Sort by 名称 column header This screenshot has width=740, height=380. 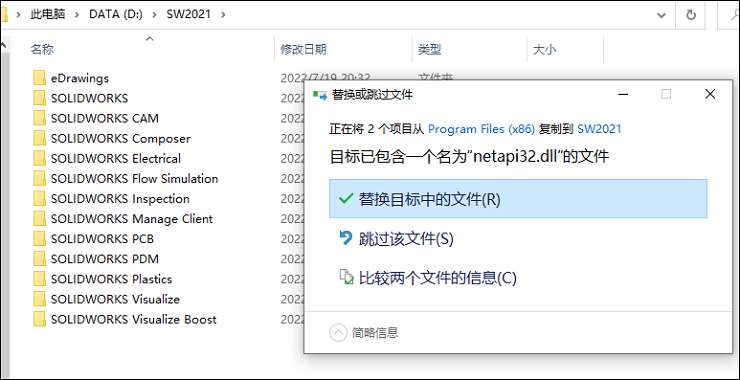tap(42, 49)
